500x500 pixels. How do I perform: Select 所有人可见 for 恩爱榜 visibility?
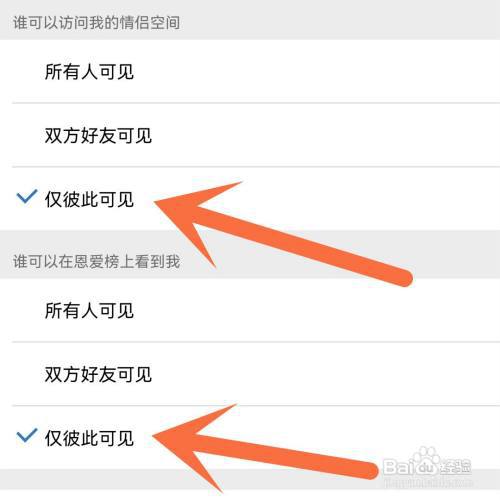[x=250, y=310]
